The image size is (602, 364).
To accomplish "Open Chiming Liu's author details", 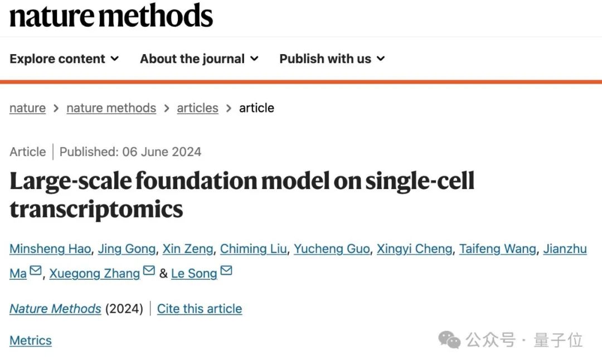I will [x=253, y=249].
